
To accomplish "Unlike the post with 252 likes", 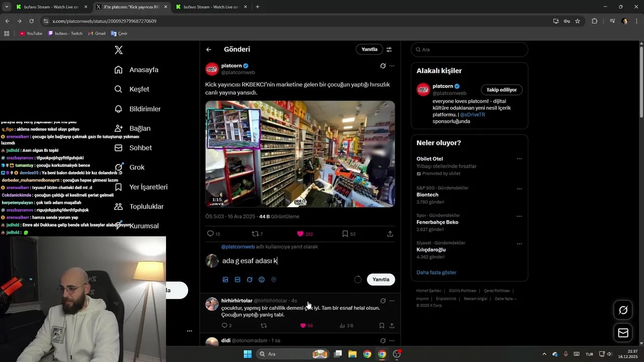I will click(300, 234).
